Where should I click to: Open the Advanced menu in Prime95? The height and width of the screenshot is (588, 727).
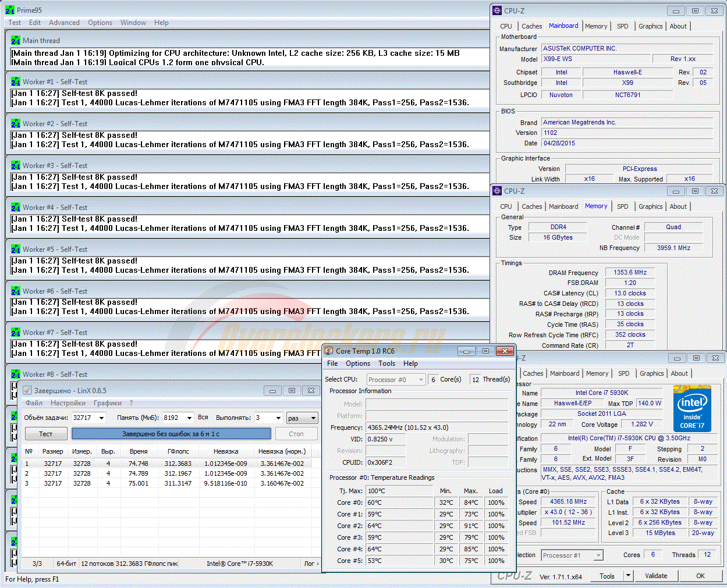(64, 23)
